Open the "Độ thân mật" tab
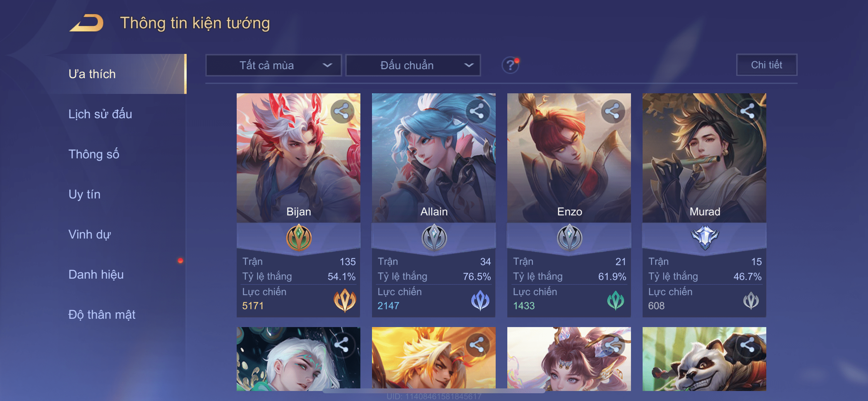This screenshot has width=868, height=401. (x=102, y=314)
